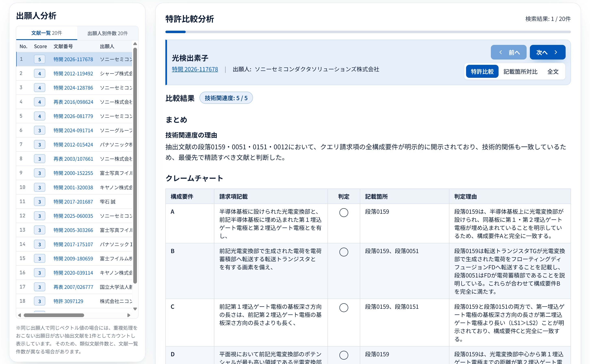Switch to 全文 view
The height and width of the screenshot is (364, 590).
553,71
